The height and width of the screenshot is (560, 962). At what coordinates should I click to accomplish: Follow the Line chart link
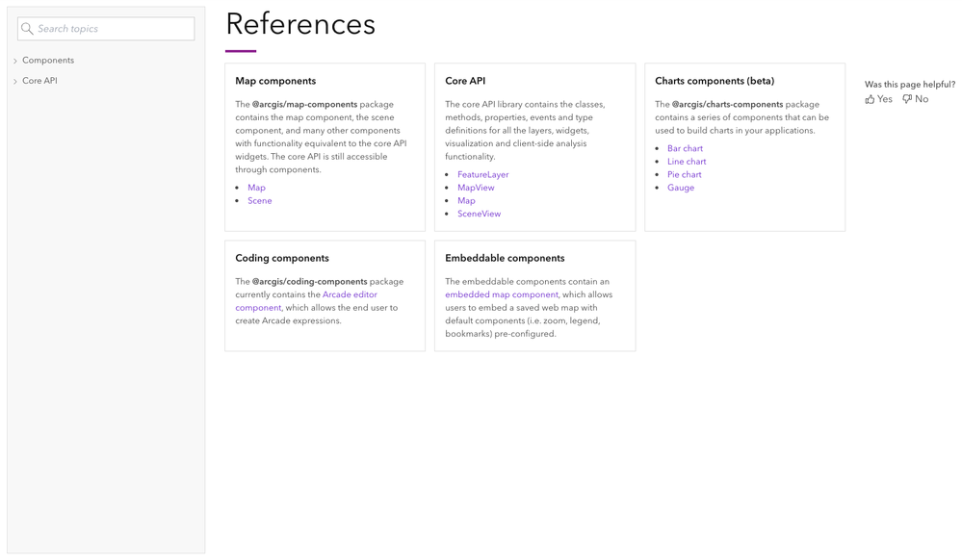687,162
